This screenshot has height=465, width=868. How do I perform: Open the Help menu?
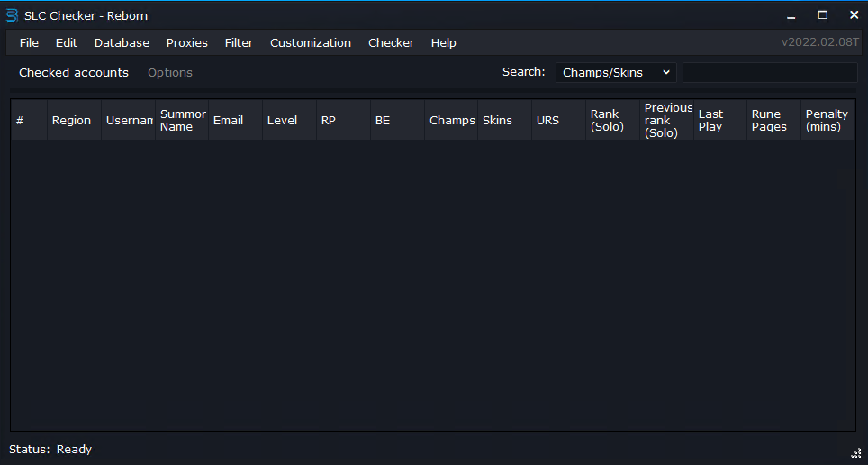443,42
